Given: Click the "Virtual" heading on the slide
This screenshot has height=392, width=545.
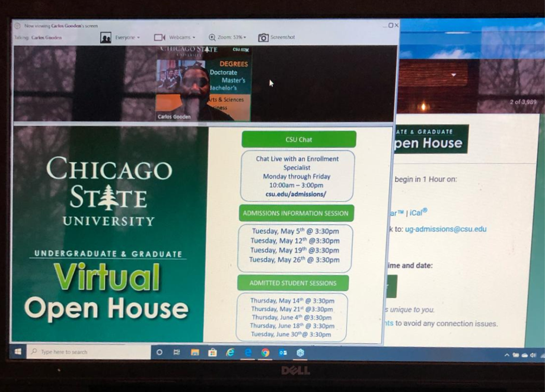Looking at the screenshot, I should (x=107, y=276).
